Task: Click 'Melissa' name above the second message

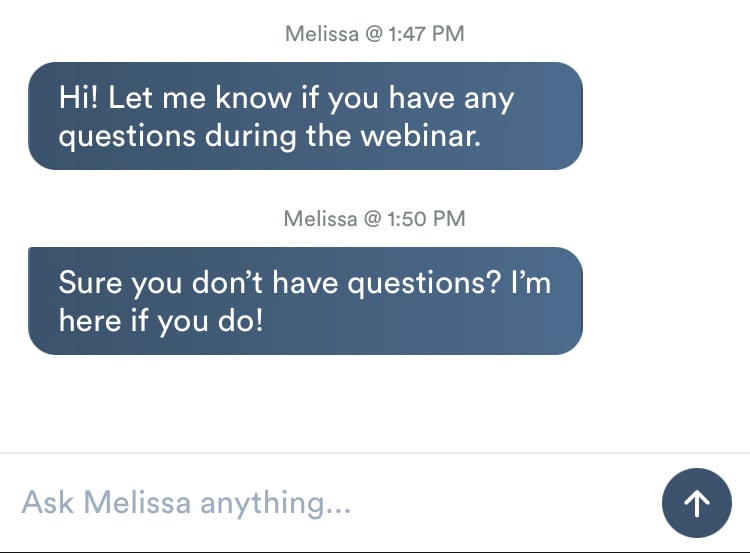Action: (320, 218)
